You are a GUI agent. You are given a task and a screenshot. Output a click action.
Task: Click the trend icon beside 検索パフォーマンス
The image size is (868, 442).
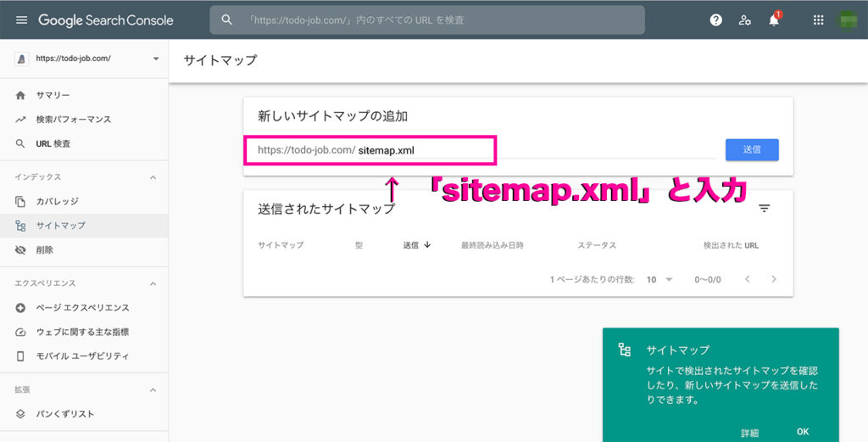click(20, 119)
